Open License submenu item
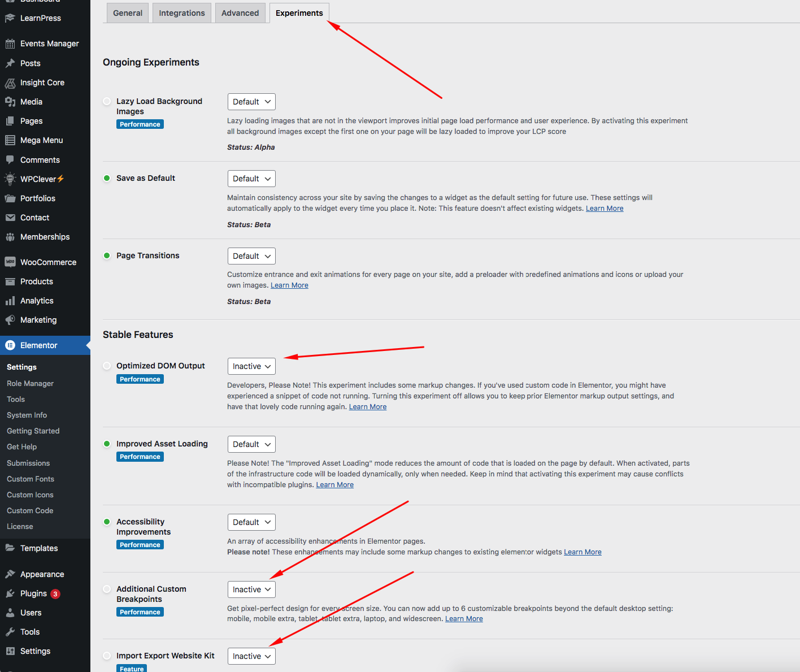The height and width of the screenshot is (672, 800). [20, 526]
